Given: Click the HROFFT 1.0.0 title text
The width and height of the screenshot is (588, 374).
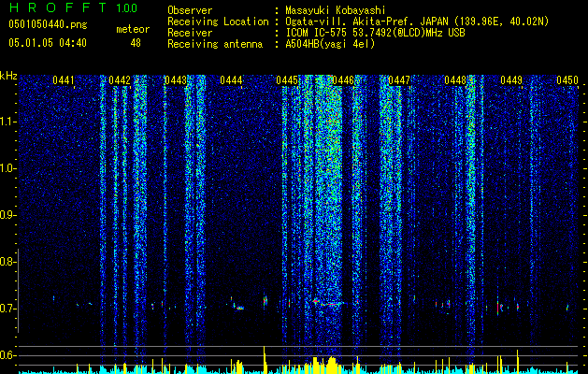Looking at the screenshot, I should (73, 7).
